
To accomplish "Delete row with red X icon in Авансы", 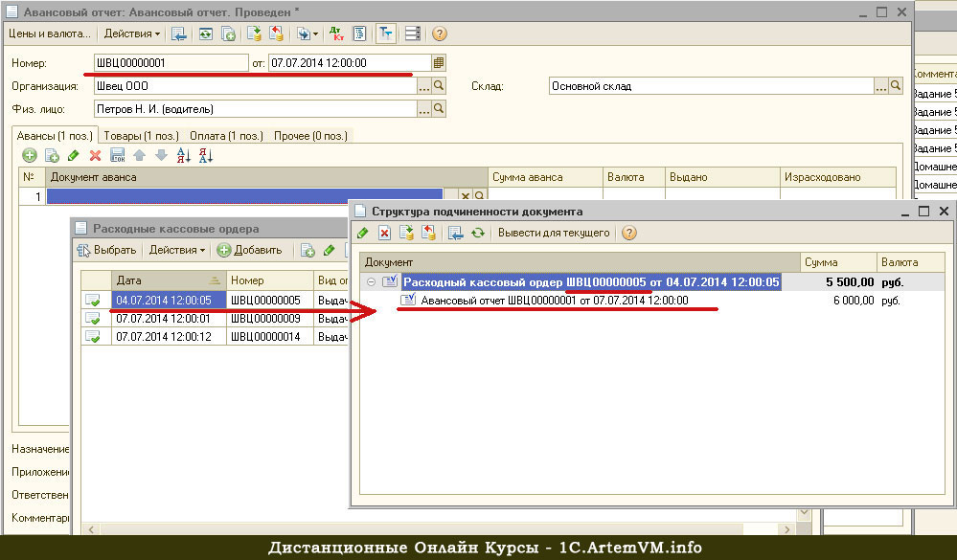I will point(95,155).
